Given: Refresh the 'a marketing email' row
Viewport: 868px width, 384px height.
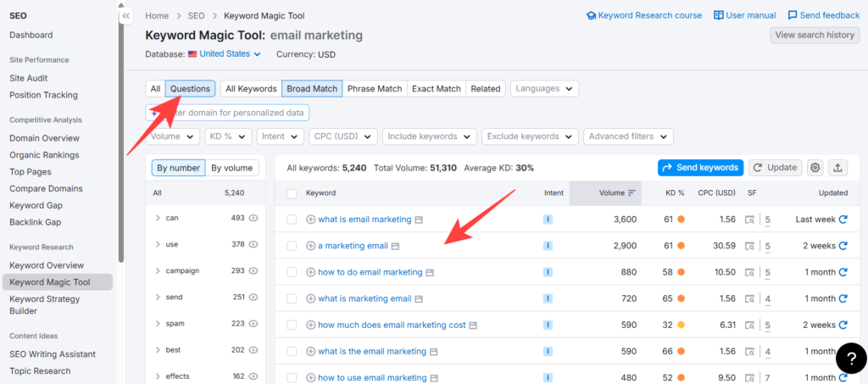Looking at the screenshot, I should click(x=843, y=246).
